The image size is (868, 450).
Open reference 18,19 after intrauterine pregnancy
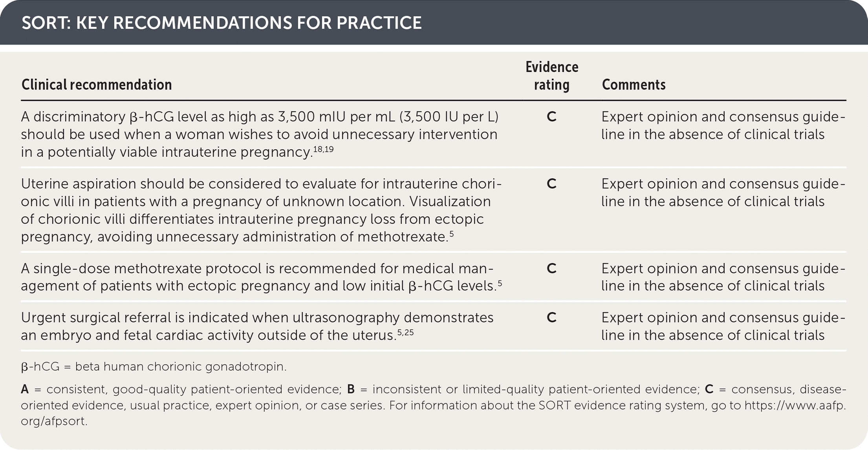tap(323, 149)
